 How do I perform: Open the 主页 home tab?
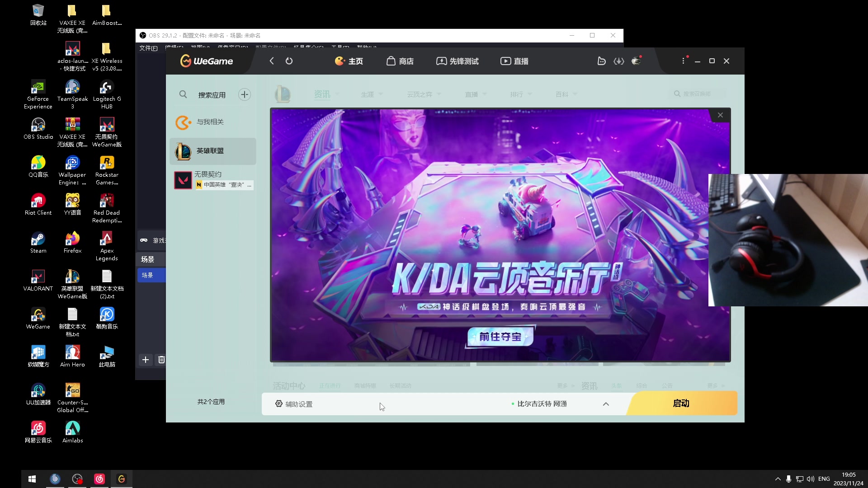[x=349, y=61]
